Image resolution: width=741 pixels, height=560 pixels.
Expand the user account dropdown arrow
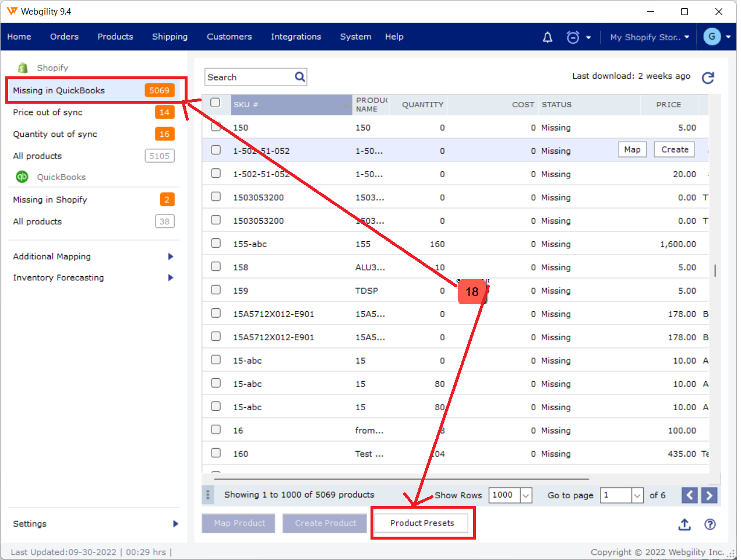point(728,37)
